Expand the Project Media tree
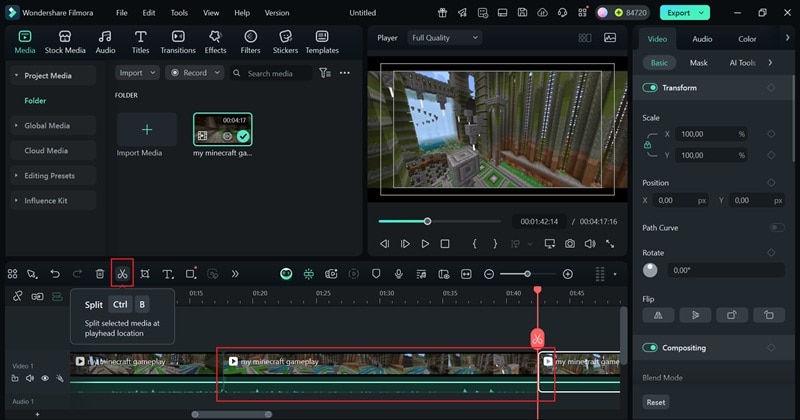800x420 pixels. click(16, 76)
